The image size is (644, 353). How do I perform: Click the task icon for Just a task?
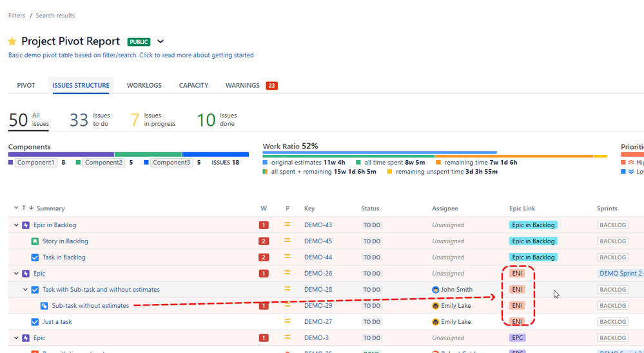35,322
